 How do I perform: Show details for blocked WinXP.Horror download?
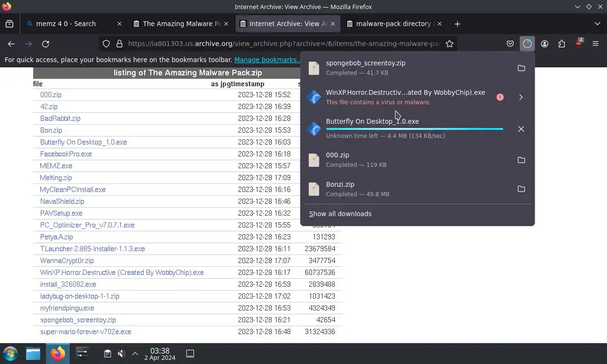[x=521, y=97]
